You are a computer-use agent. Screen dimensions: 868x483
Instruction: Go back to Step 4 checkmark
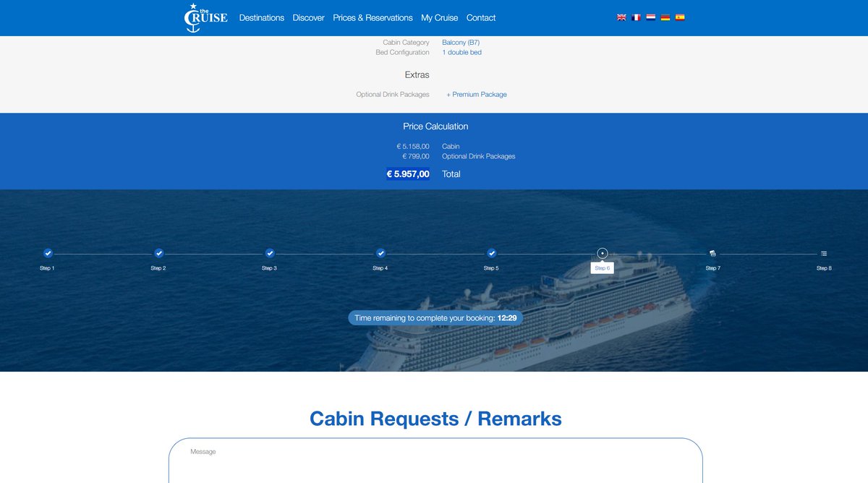(x=380, y=253)
